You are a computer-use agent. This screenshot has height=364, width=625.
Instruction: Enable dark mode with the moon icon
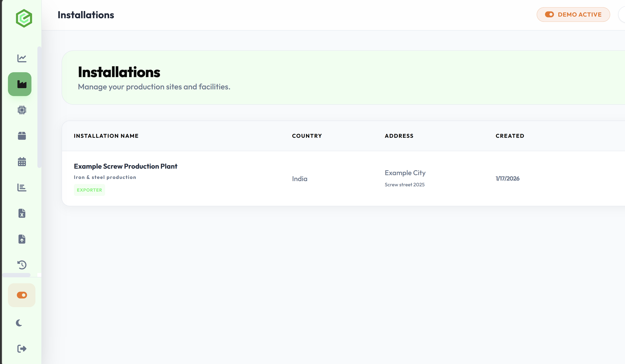19,323
